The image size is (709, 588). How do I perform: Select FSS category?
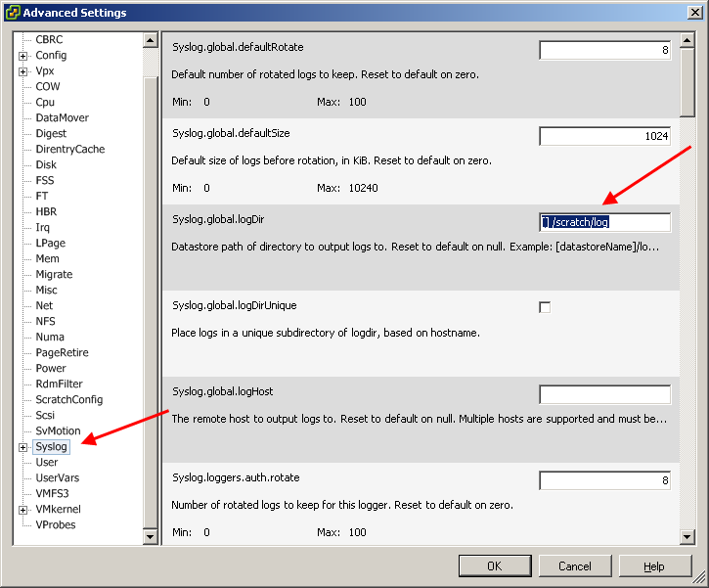point(45,180)
